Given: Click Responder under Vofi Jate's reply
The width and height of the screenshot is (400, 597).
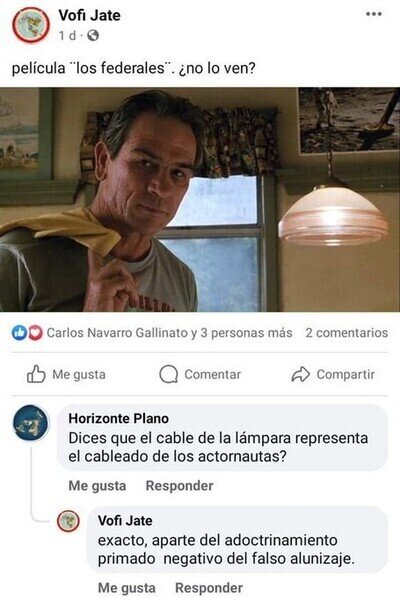Looking at the screenshot, I should [209, 588].
